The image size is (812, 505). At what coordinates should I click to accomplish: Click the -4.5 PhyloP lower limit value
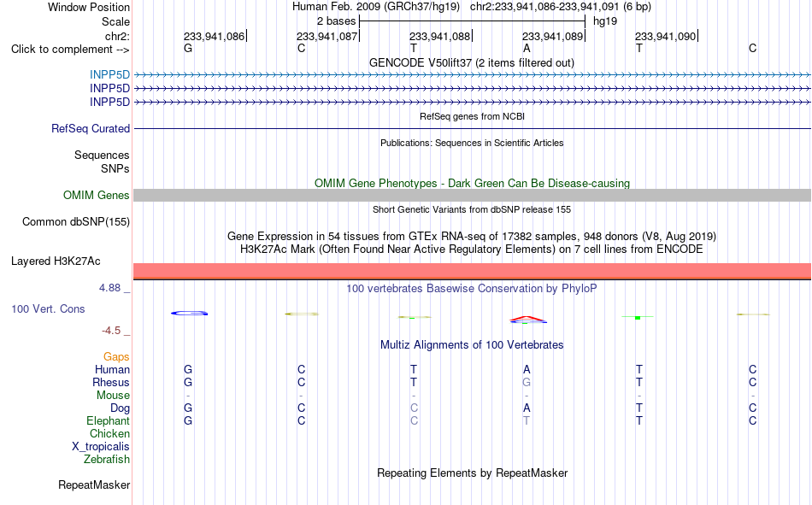[x=111, y=331]
